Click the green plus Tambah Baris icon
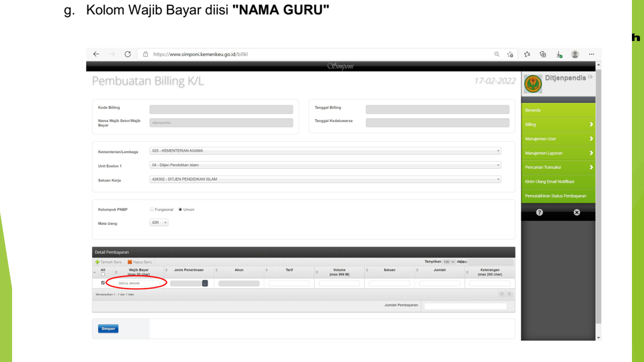 (x=98, y=262)
